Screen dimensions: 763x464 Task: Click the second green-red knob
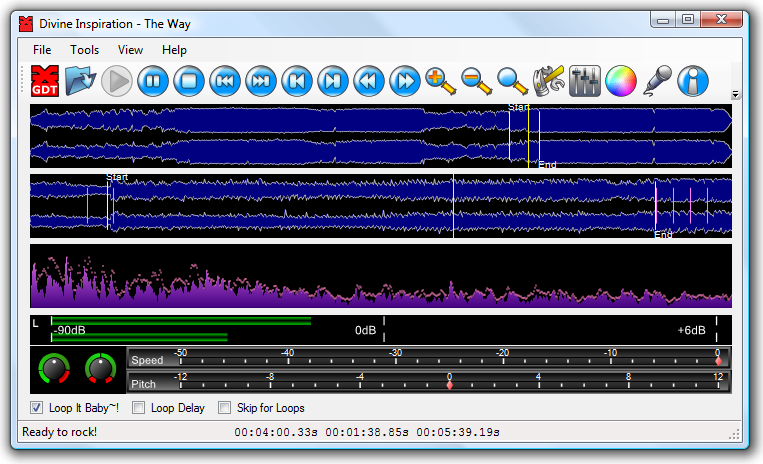(101, 369)
